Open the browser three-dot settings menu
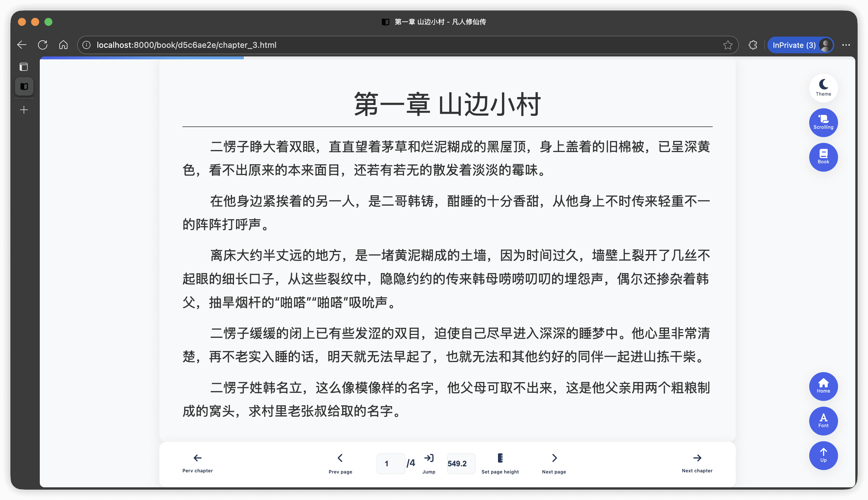This screenshot has width=868, height=500. [846, 45]
